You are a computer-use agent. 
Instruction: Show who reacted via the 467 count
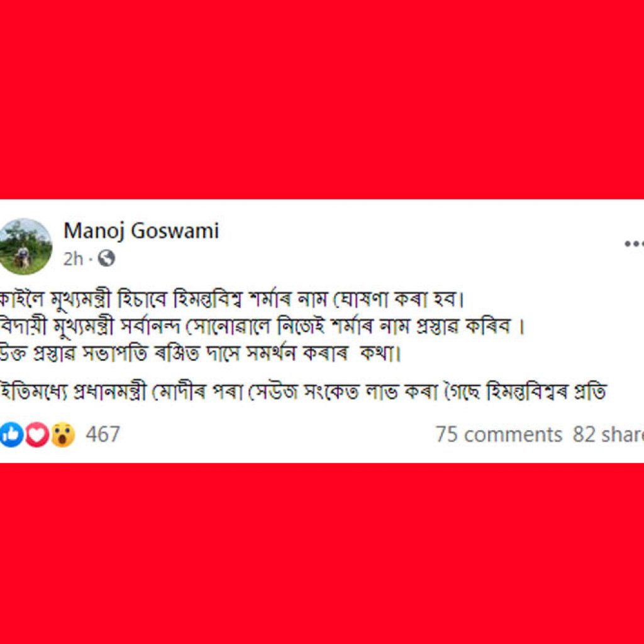pos(103,434)
